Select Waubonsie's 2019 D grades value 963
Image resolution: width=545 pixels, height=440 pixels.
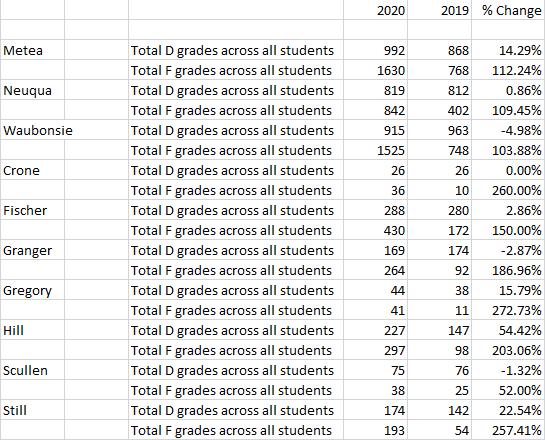coord(439,130)
